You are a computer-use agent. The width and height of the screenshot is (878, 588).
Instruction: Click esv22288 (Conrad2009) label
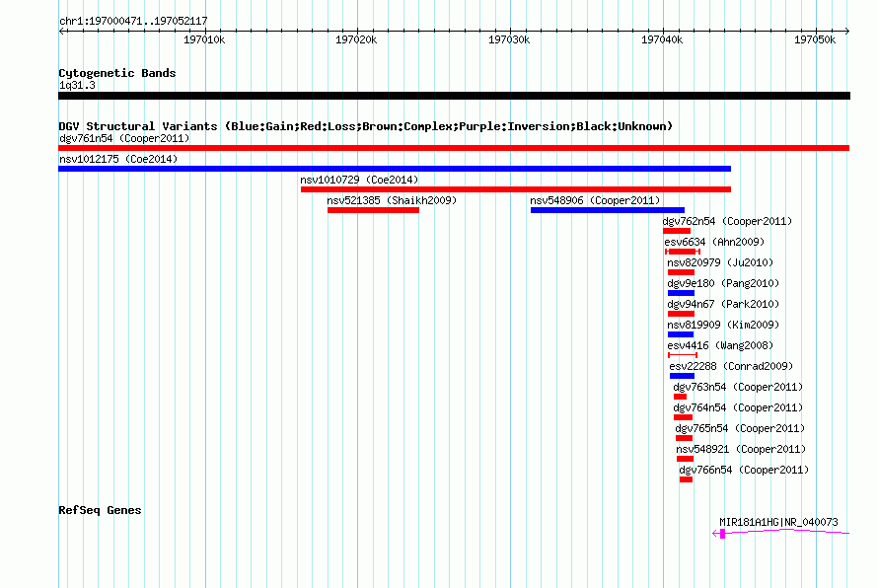(731, 366)
